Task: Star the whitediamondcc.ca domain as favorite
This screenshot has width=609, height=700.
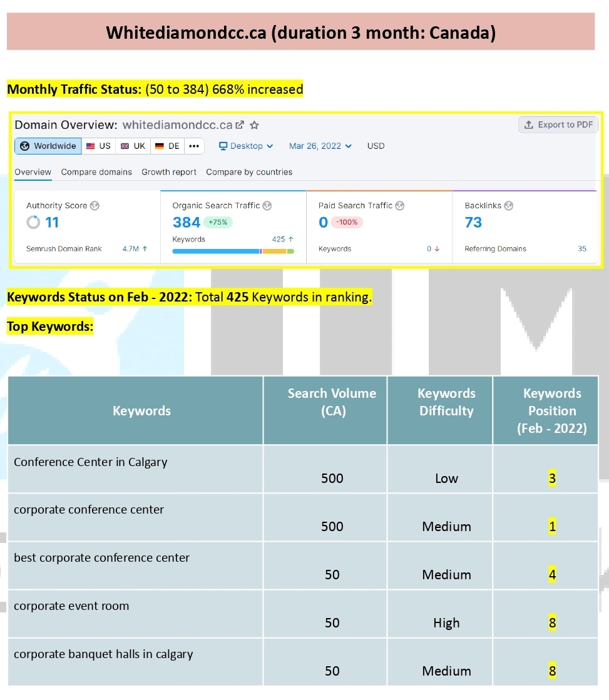Action: pyautogui.click(x=254, y=125)
